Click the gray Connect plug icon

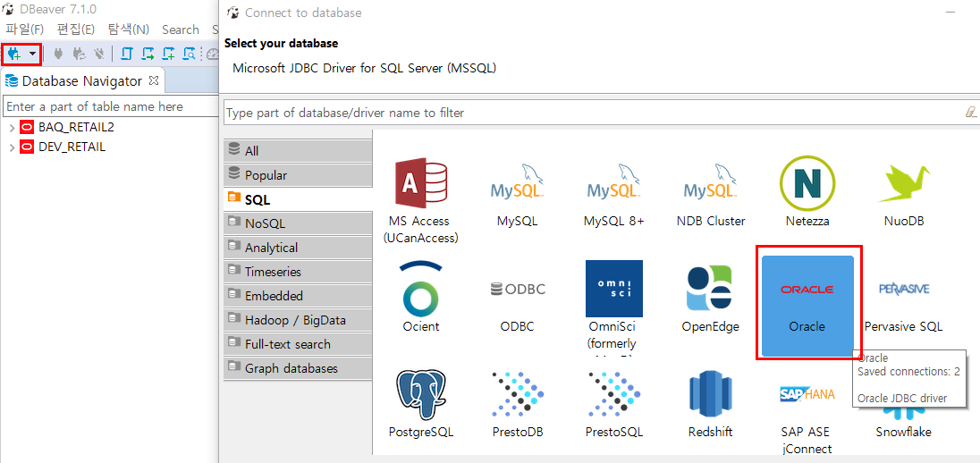click(x=58, y=55)
